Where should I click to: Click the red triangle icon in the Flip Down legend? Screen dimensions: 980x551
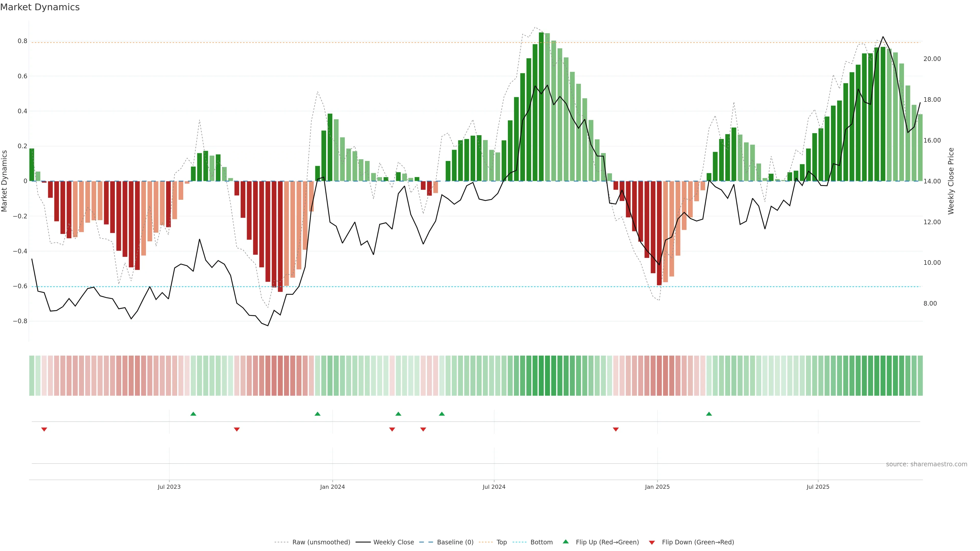[652, 543]
